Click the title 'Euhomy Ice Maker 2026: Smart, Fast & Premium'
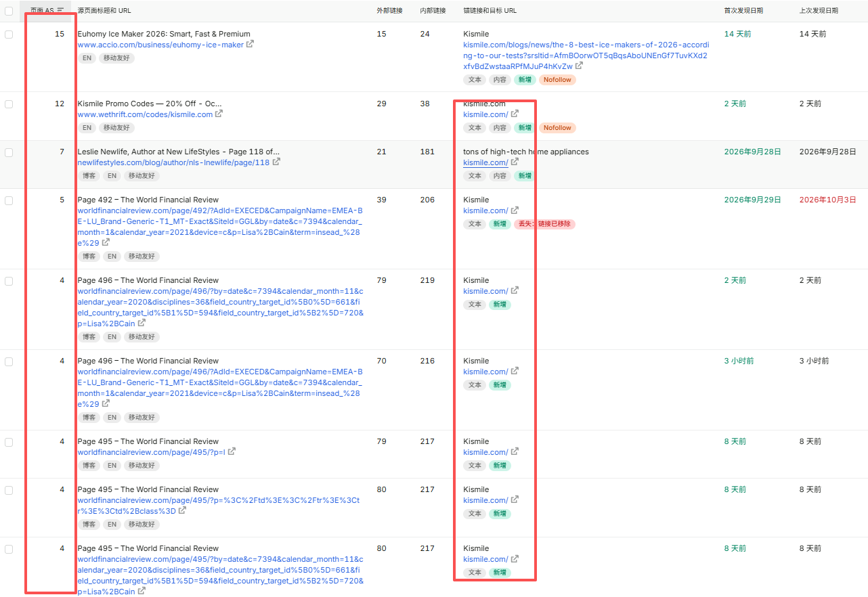The image size is (868, 597). [164, 34]
